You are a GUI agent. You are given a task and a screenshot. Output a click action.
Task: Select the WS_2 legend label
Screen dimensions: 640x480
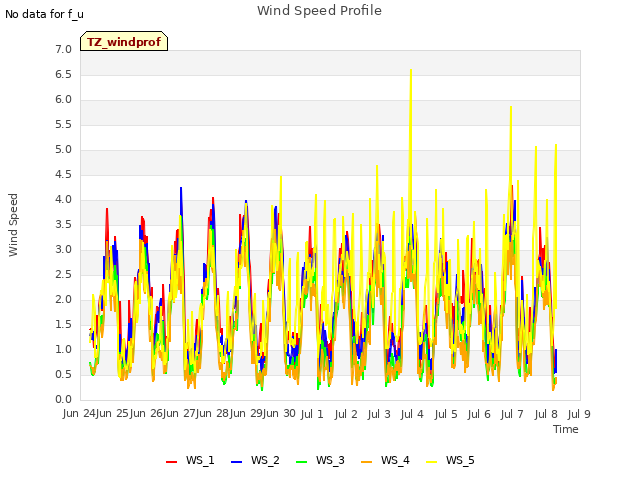265,460
